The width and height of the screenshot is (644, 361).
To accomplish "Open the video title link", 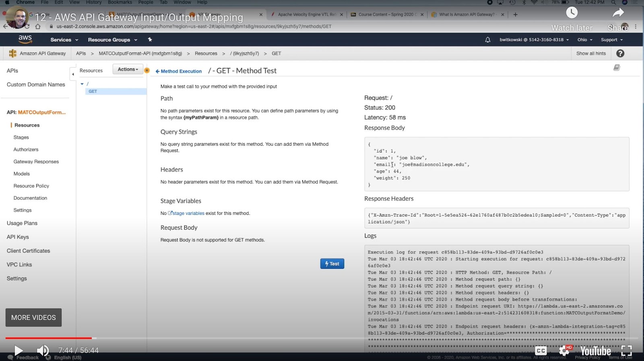I will (139, 17).
